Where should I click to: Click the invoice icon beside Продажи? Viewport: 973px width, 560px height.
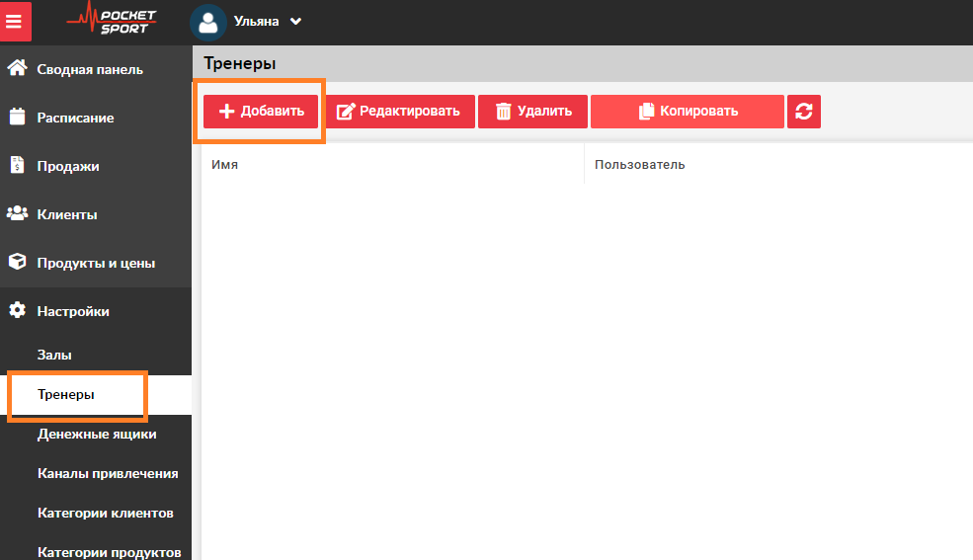coord(17,166)
